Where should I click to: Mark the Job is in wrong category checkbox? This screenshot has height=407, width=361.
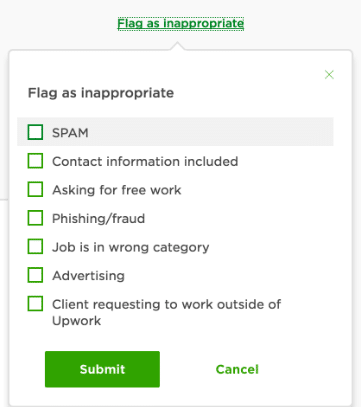[35, 247]
